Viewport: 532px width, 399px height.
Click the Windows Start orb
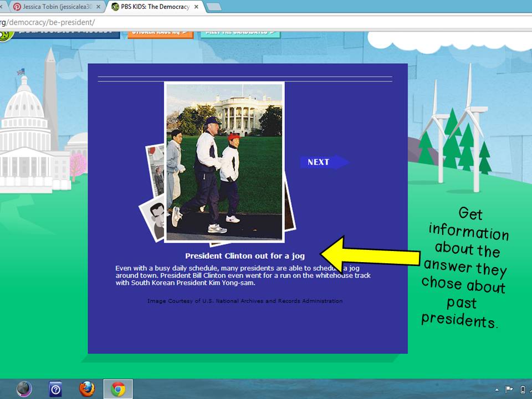click(23, 388)
